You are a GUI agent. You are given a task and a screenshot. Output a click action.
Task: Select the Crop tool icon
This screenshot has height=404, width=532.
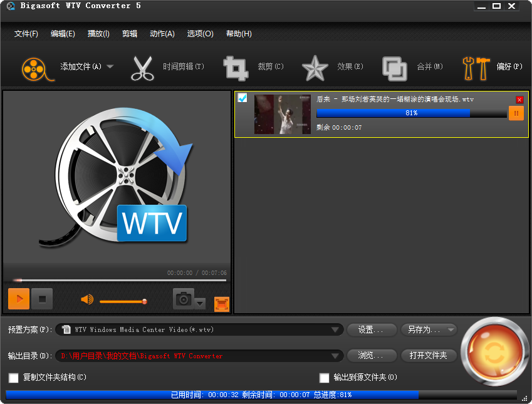(236, 68)
